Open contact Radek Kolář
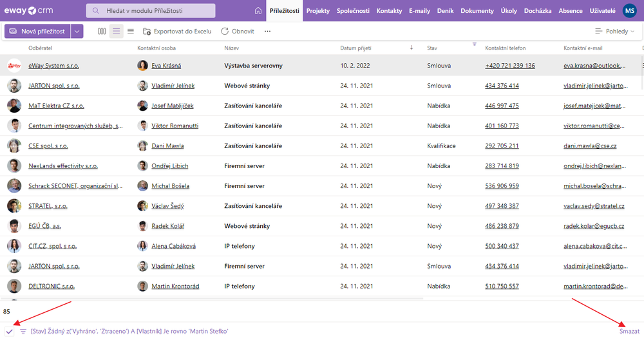 [x=168, y=226]
